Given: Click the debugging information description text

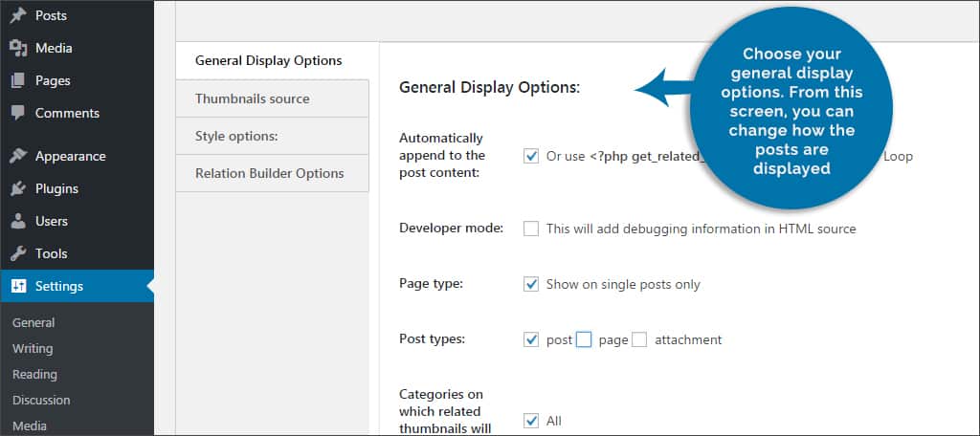Looking at the screenshot, I should [x=701, y=229].
